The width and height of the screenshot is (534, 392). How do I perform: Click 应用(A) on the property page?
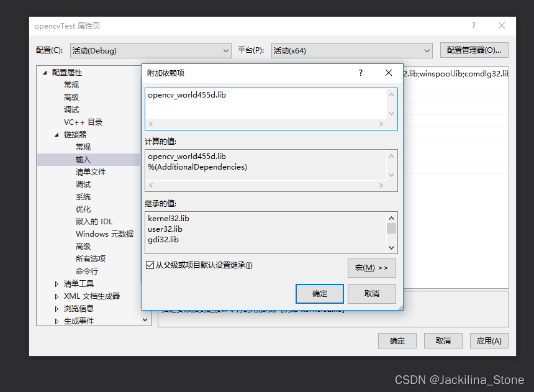pyautogui.click(x=489, y=340)
